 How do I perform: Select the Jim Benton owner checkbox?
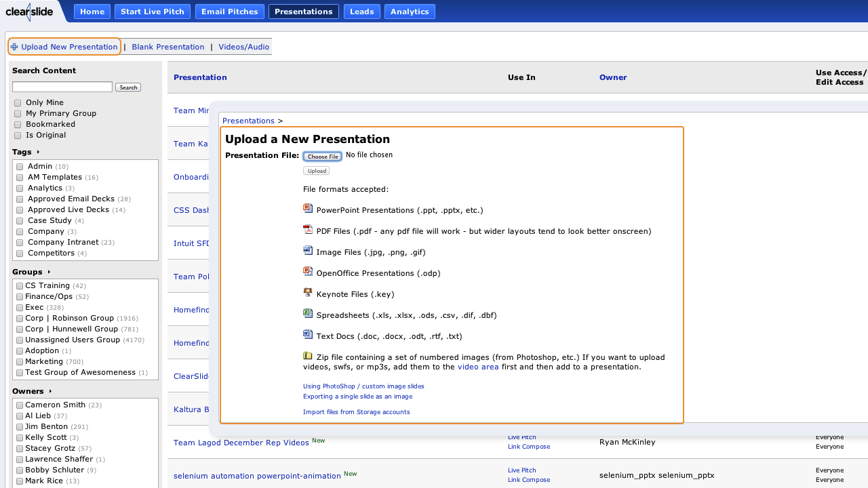pyautogui.click(x=20, y=427)
